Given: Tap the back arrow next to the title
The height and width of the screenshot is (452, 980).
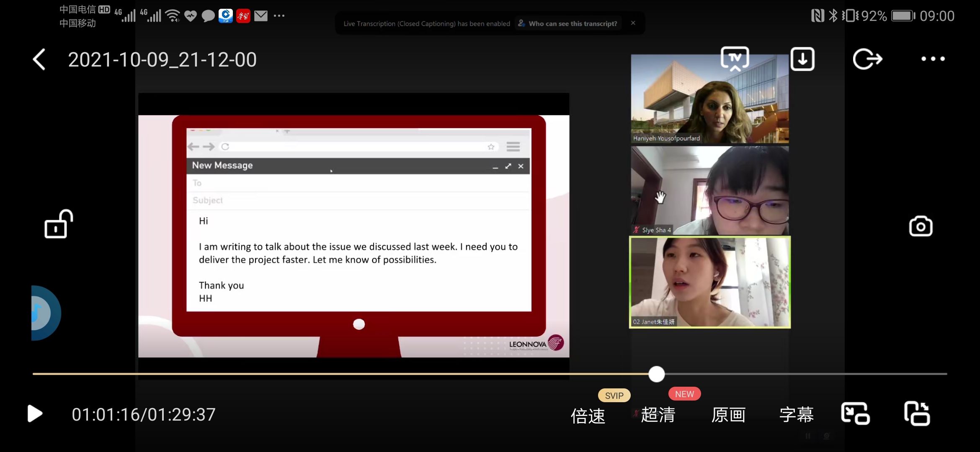Looking at the screenshot, I should [39, 59].
